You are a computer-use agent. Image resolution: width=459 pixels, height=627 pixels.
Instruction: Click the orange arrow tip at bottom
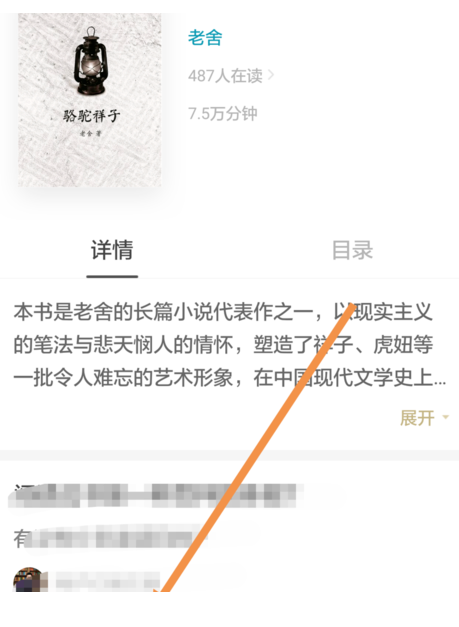[x=160, y=589]
